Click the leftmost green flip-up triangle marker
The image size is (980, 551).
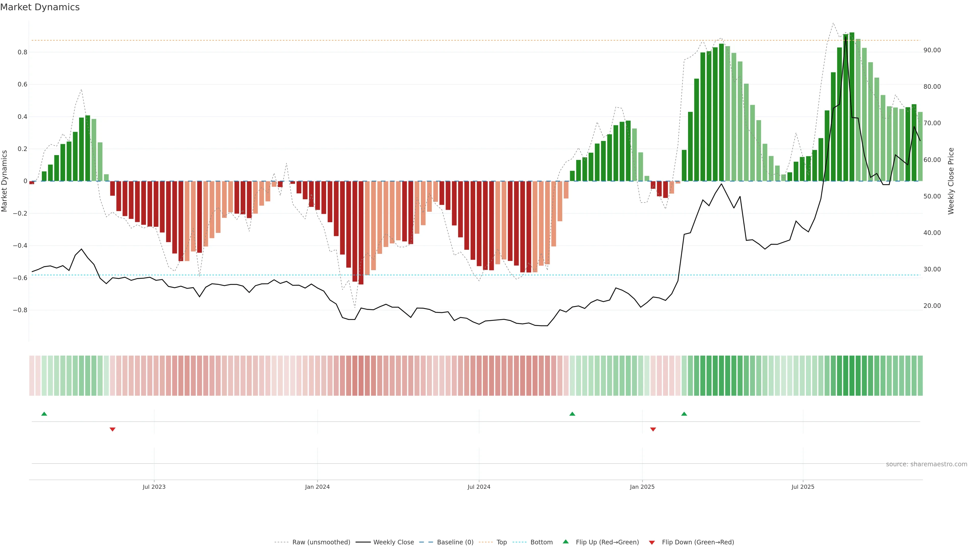(x=44, y=414)
